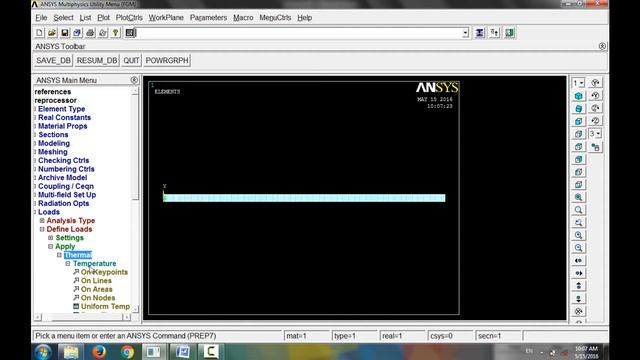Select On Nodes under Temperature
This screenshot has width=640, height=360.
pos(98,298)
